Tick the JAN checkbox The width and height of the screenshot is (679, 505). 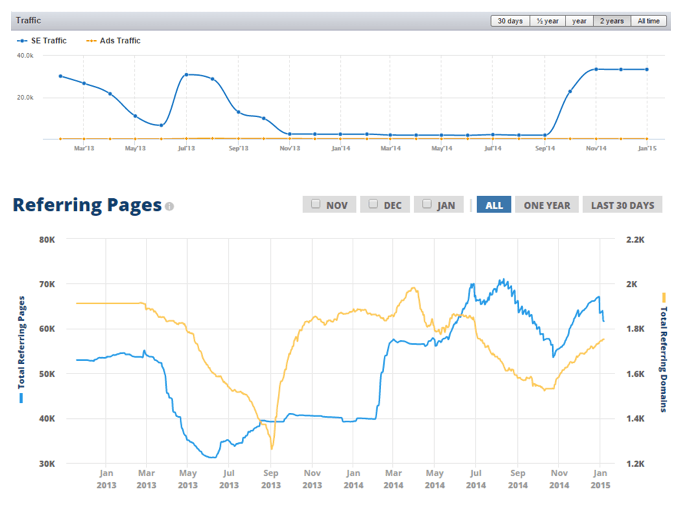[427, 204]
